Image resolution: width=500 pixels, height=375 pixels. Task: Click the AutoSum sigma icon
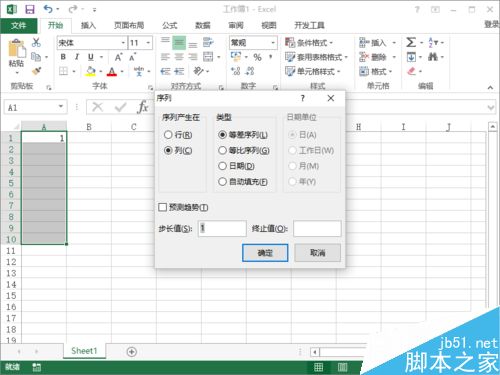[411, 42]
